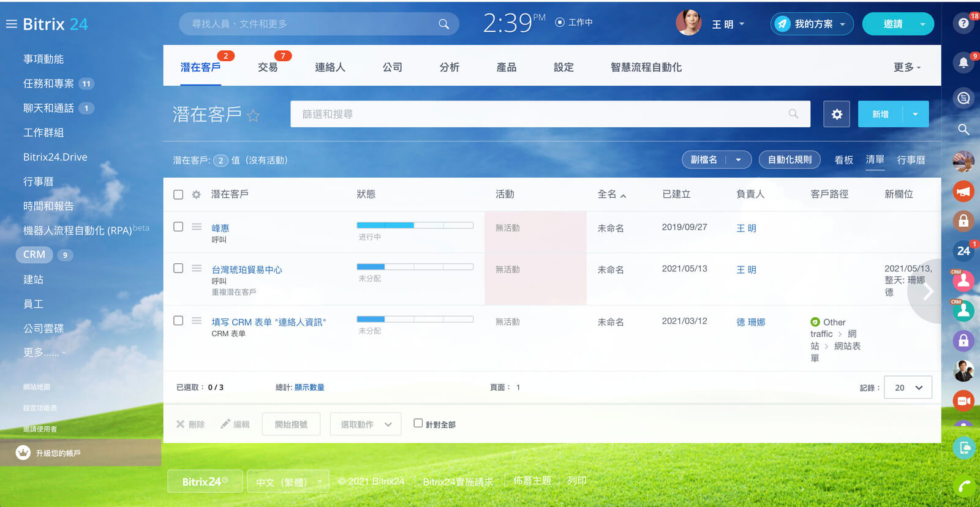
Task: Switch to 交易 tab
Action: (x=268, y=67)
